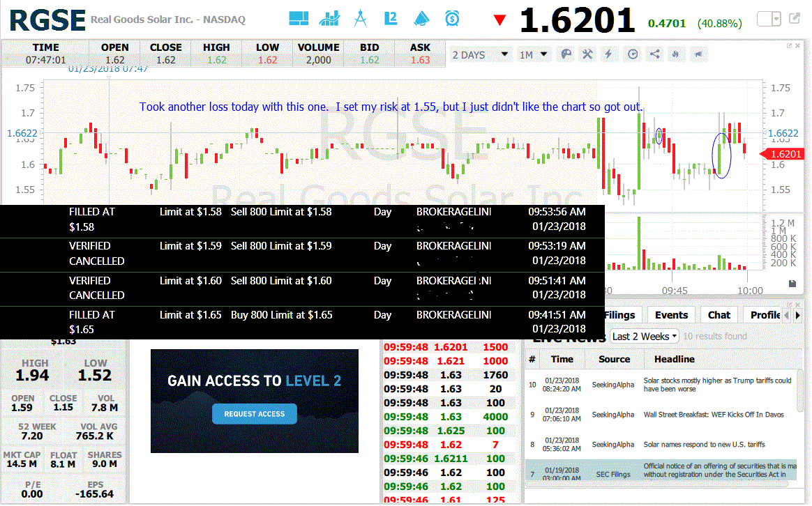Open the 2 DAYS range dropdown
This screenshot has height=506, width=812.
(479, 54)
